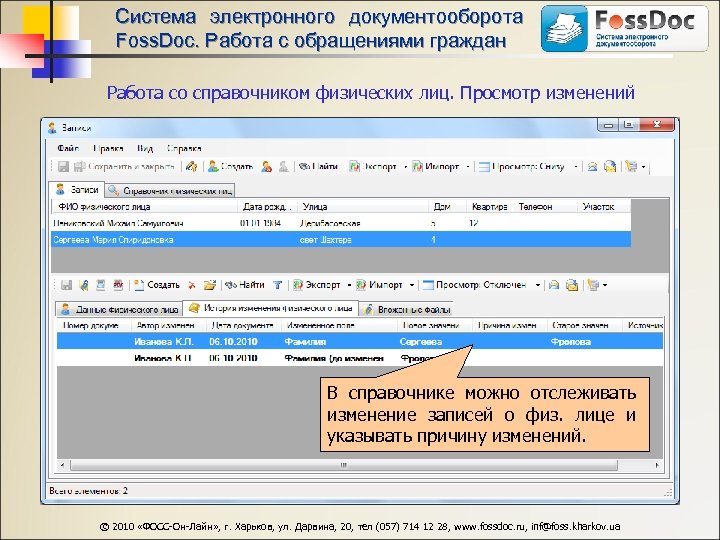Viewport: 720px width, 540px height.
Task: Expand the 'Просмотр: Отключен' dropdown arrow
Action: pos(537,285)
